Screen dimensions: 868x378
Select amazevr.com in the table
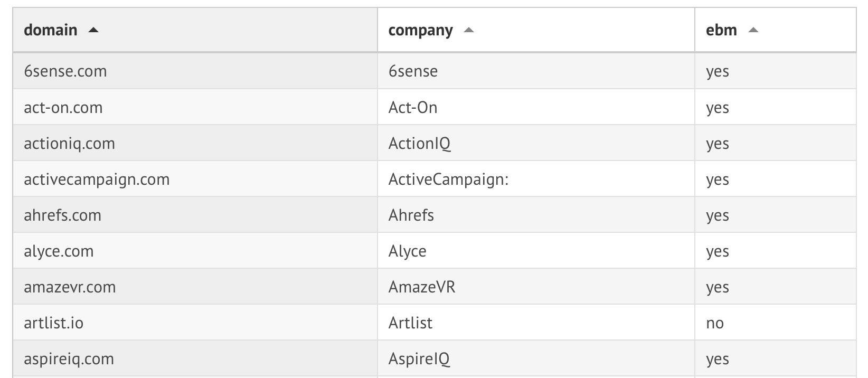coord(70,287)
